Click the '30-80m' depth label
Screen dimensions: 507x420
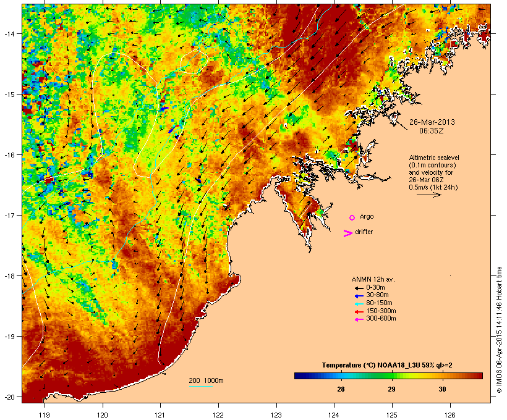pyautogui.click(x=377, y=295)
